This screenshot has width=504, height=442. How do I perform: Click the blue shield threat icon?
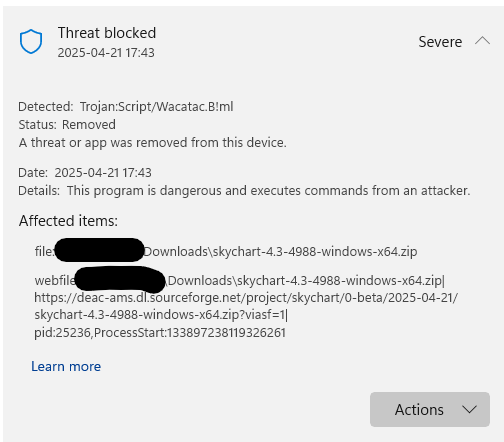click(x=31, y=41)
